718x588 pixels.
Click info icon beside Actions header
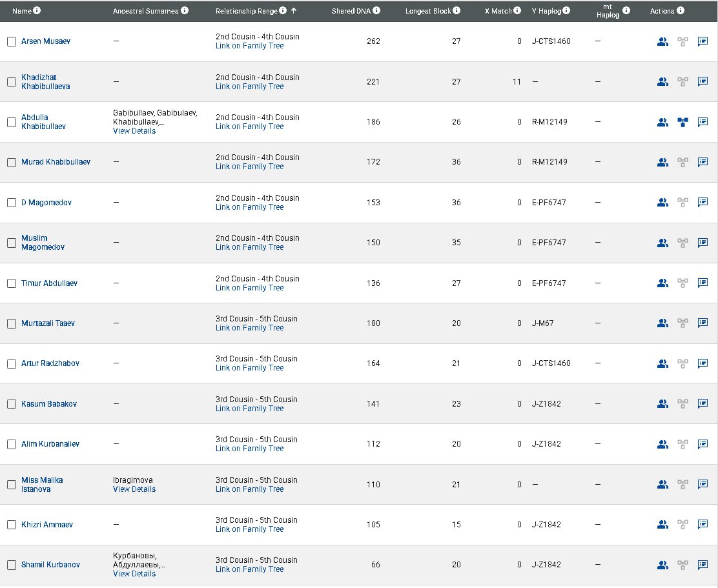[681, 10]
